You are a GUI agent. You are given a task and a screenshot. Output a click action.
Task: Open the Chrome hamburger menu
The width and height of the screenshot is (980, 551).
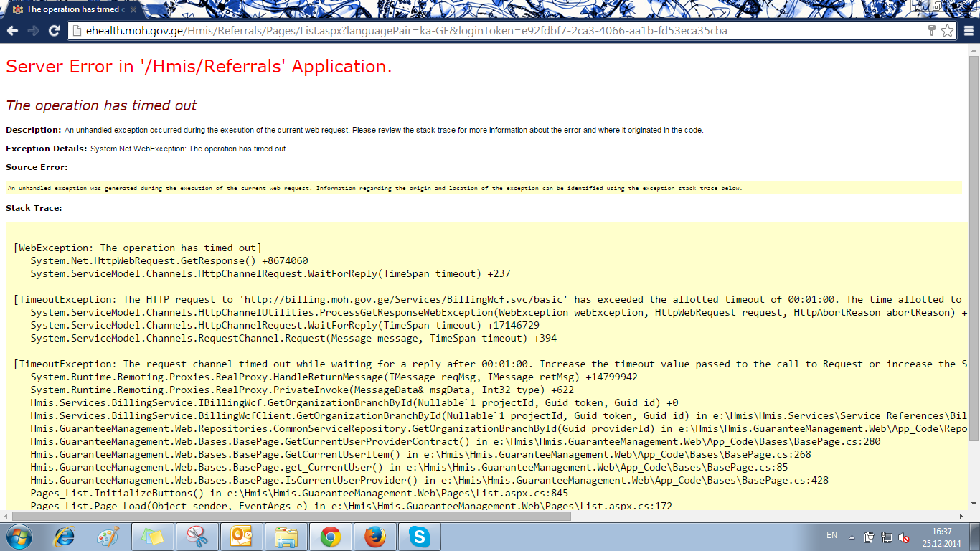tap(969, 31)
